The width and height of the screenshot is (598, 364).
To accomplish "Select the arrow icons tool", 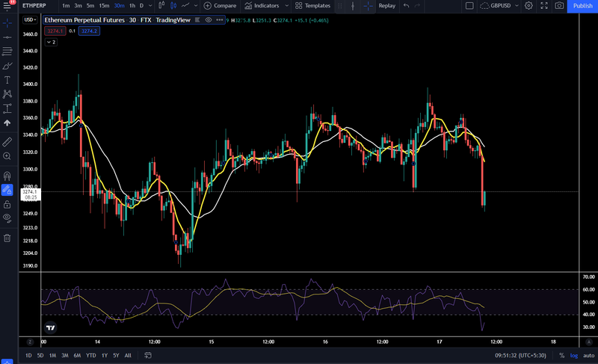I will tap(7, 123).
